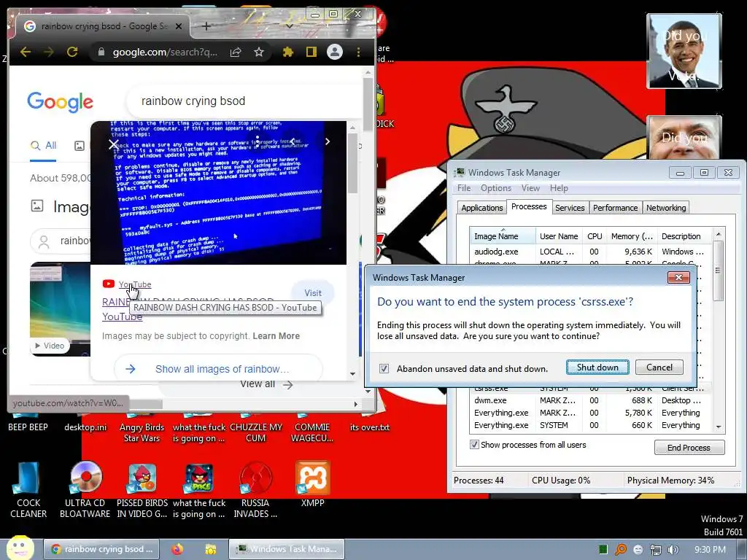Screen dimensions: 747x560
Task: Click the Google search box text
Action: pyautogui.click(x=193, y=101)
